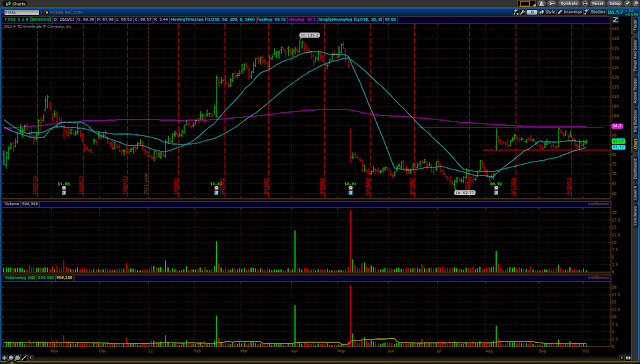Click the earnings marker near February 2012
This screenshot has width=640, height=364.
[x=216, y=192]
